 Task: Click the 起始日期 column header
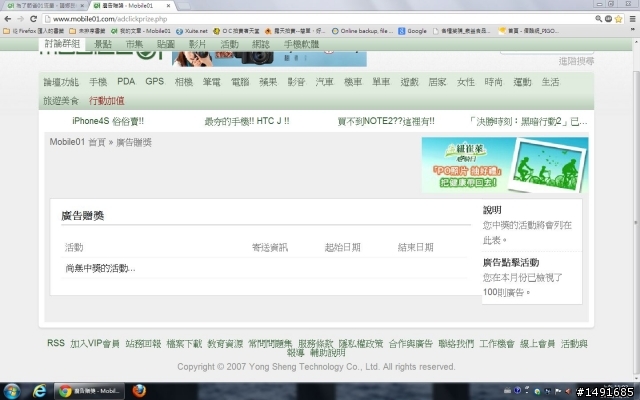click(x=342, y=247)
